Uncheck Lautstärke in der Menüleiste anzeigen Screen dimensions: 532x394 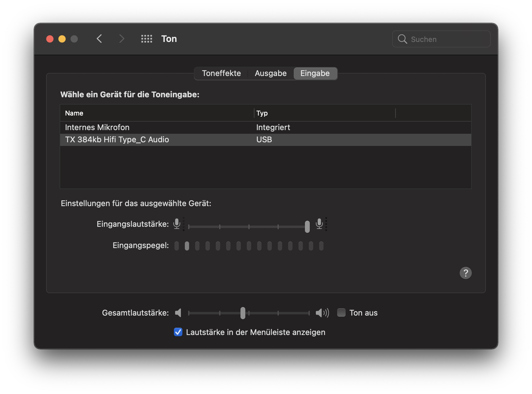[x=178, y=332]
